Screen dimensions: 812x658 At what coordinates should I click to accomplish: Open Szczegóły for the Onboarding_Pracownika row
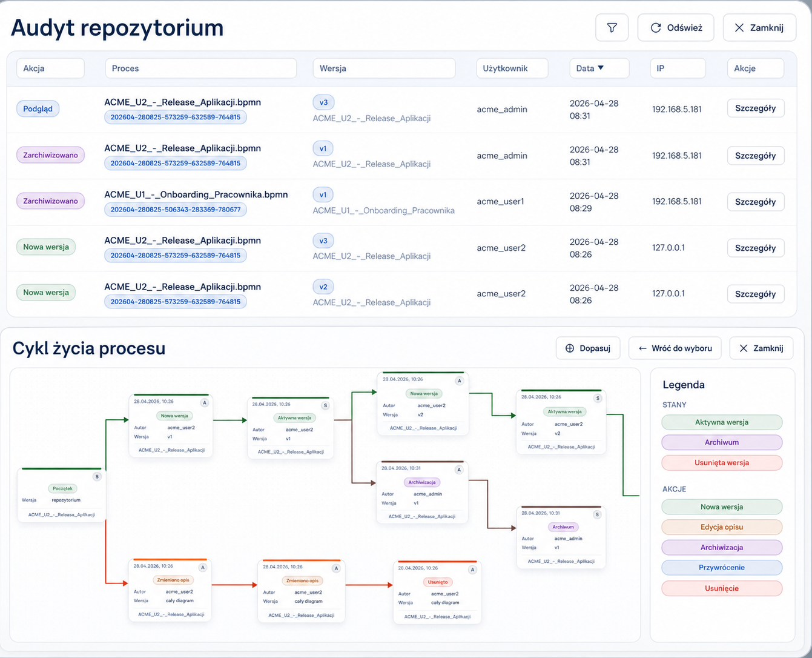756,202
